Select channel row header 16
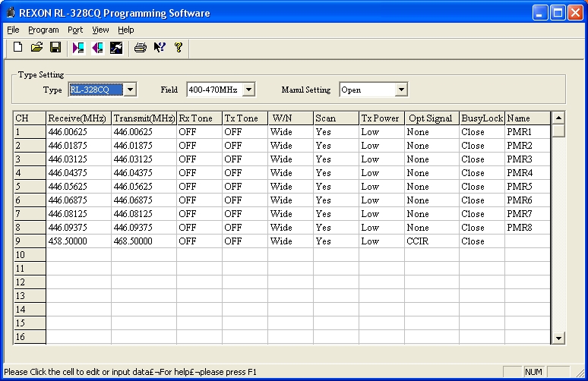 [30, 337]
